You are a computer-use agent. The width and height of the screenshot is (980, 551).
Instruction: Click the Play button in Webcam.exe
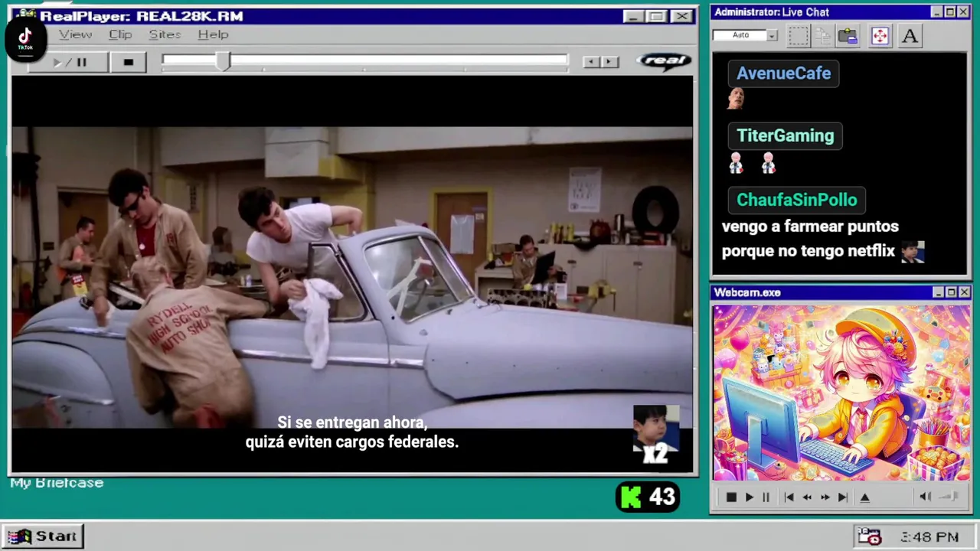coord(750,497)
